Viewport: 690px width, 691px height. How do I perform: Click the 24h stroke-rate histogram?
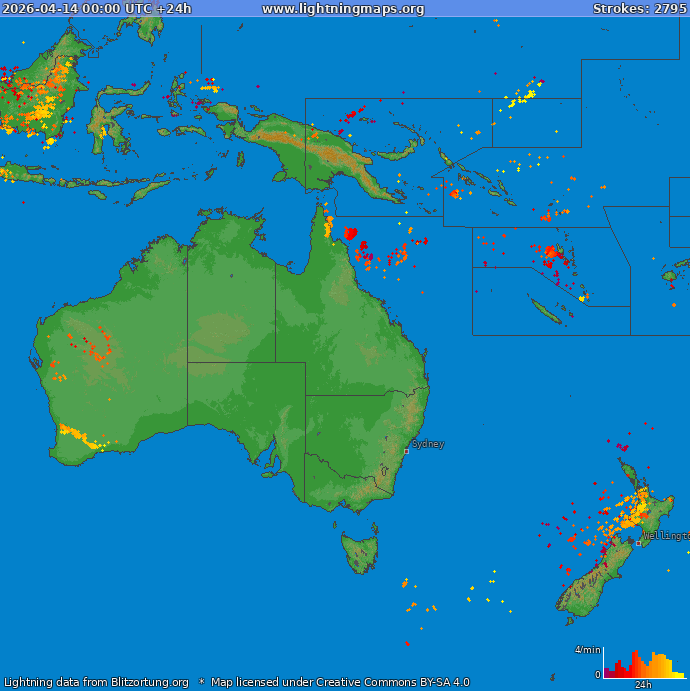click(x=645, y=664)
